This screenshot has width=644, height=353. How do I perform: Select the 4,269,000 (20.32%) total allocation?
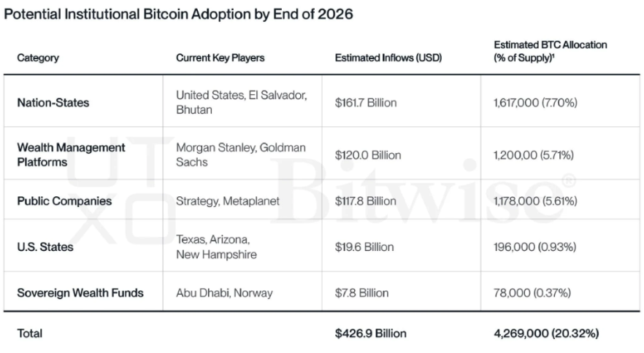tap(546, 333)
